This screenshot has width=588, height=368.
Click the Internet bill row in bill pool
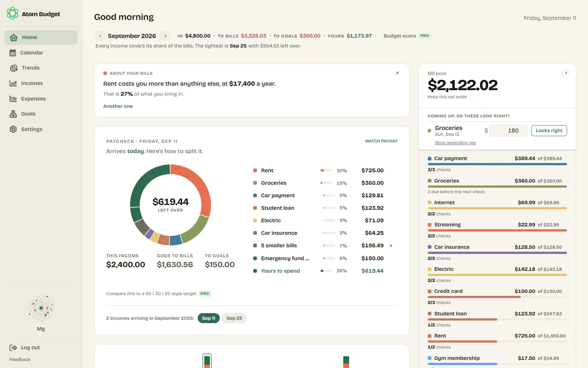tap(497, 208)
